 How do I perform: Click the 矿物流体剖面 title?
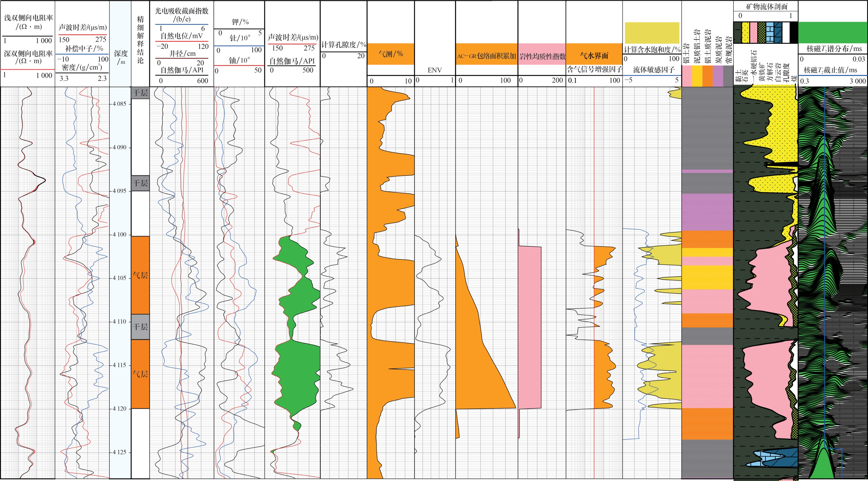766,6
